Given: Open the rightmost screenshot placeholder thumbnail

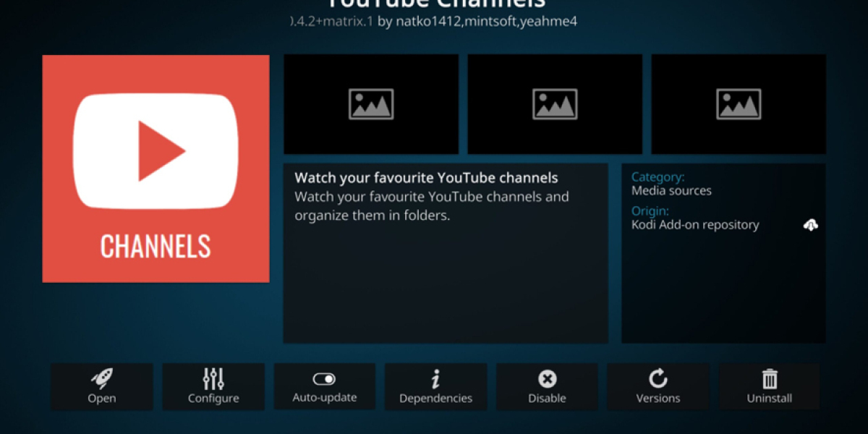Looking at the screenshot, I should 739,104.
